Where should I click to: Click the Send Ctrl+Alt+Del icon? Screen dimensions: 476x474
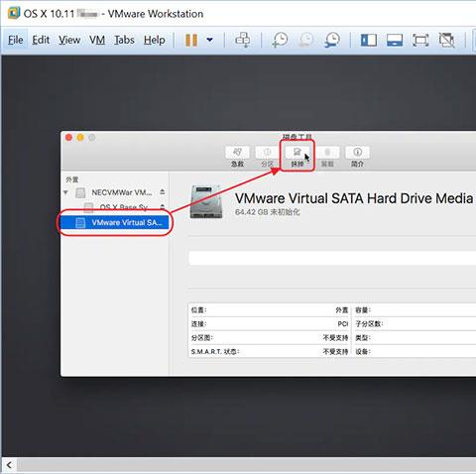click(243, 40)
